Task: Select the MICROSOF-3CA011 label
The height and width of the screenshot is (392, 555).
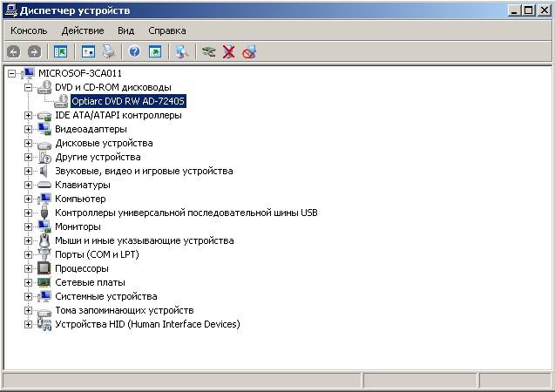Action: (80, 73)
